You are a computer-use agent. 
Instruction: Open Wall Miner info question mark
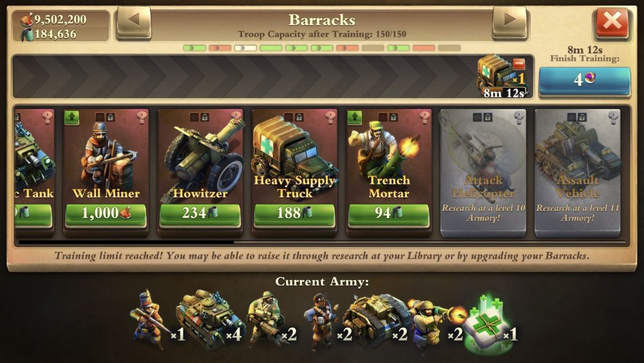[x=142, y=117]
